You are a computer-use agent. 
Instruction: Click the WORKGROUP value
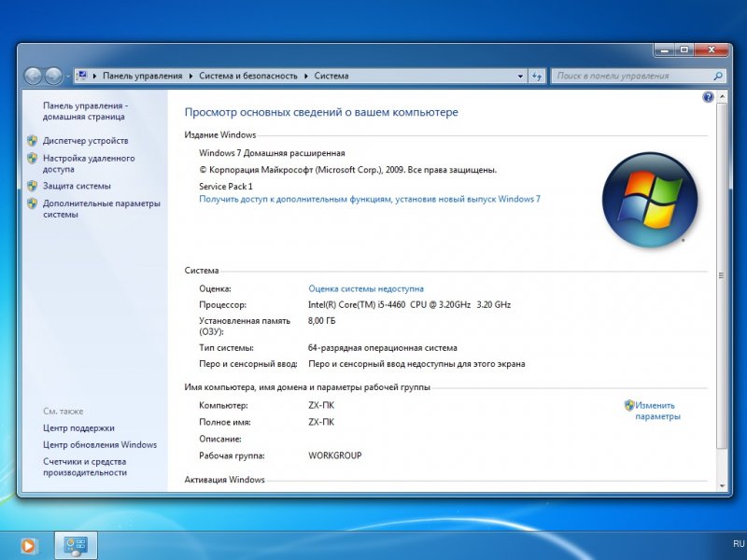[x=335, y=455]
